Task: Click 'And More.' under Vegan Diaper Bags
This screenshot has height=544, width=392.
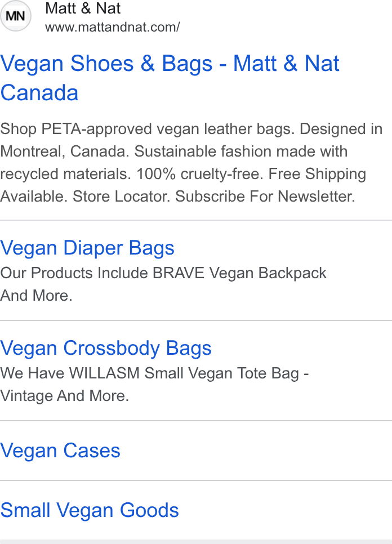Action: click(36, 296)
